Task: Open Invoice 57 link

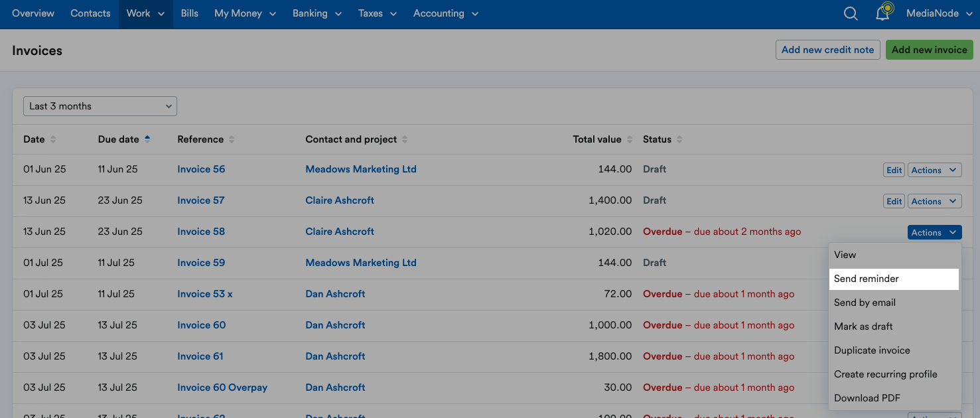Action: (201, 200)
